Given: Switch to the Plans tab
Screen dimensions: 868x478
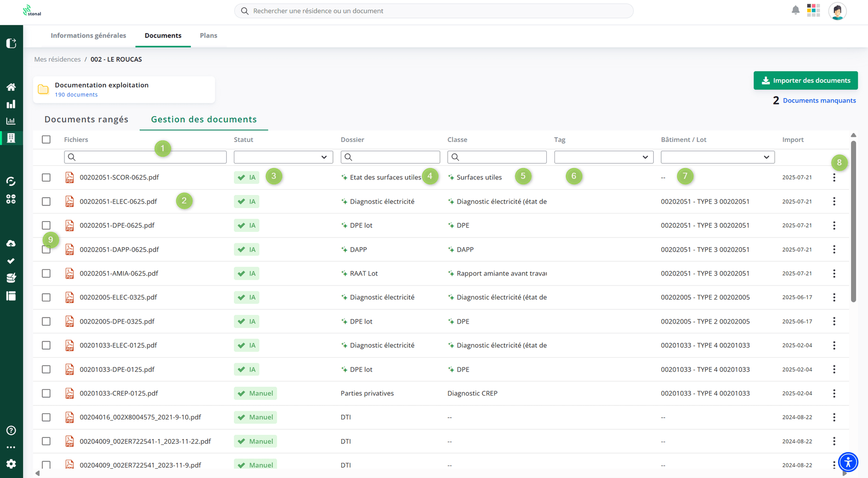Looking at the screenshot, I should [x=208, y=36].
